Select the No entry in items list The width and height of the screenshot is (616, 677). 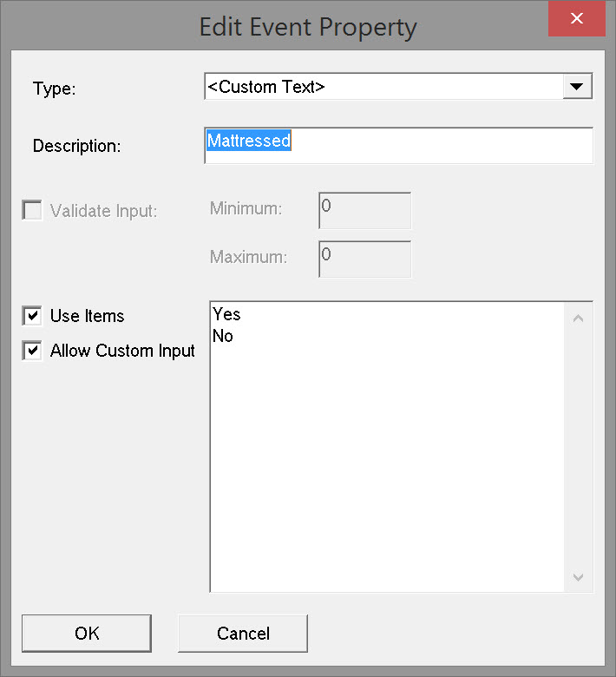coord(223,336)
